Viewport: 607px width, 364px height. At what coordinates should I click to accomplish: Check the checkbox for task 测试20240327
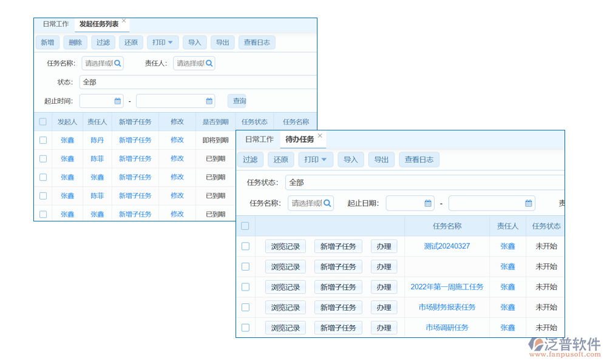245,246
